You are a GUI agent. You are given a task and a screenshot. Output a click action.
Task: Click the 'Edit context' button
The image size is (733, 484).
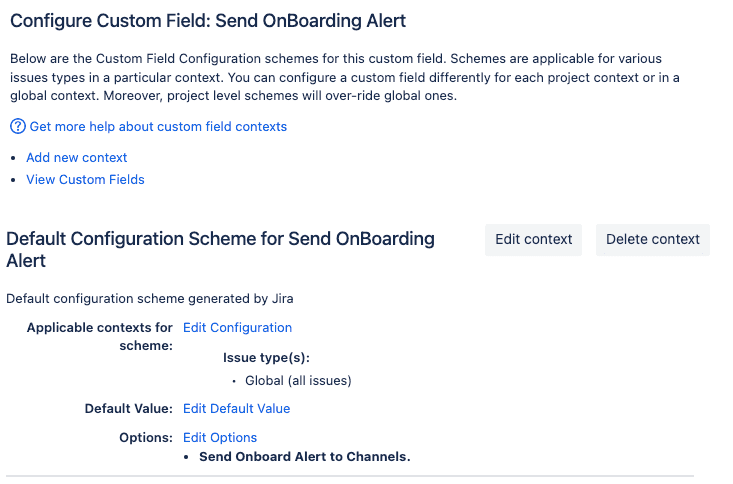click(533, 239)
